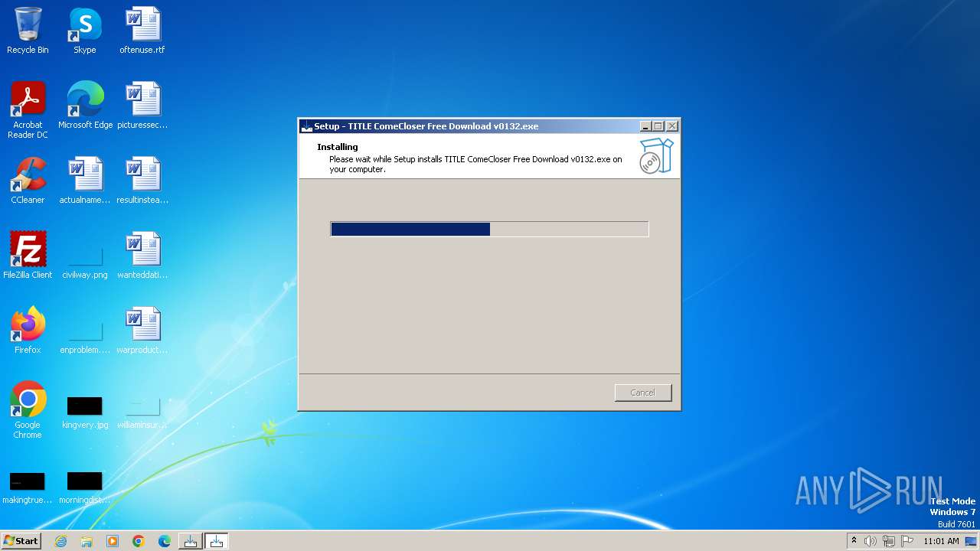Viewport: 980px width, 551px height.
Task: Launch the Skype desktop shortcut
Action: click(85, 31)
